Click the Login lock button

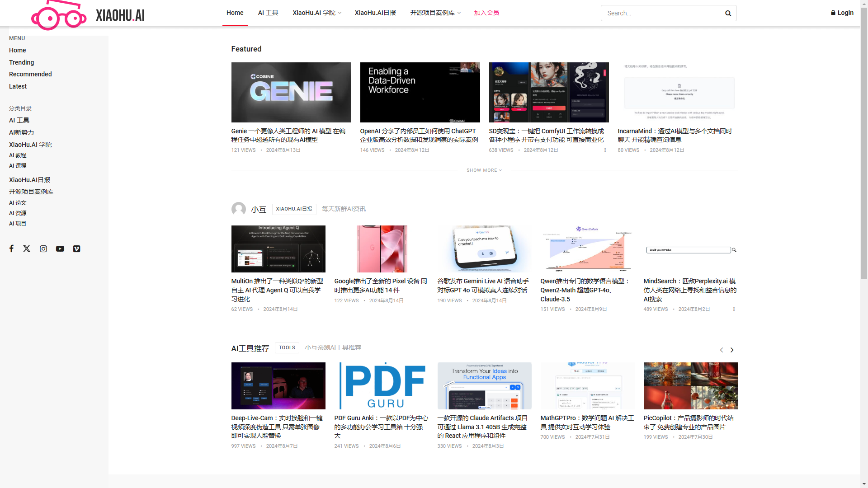pyautogui.click(x=842, y=13)
